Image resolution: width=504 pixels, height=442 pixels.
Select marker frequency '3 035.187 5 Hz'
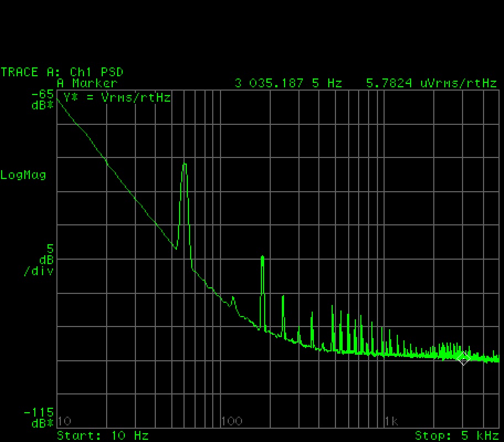288,83
